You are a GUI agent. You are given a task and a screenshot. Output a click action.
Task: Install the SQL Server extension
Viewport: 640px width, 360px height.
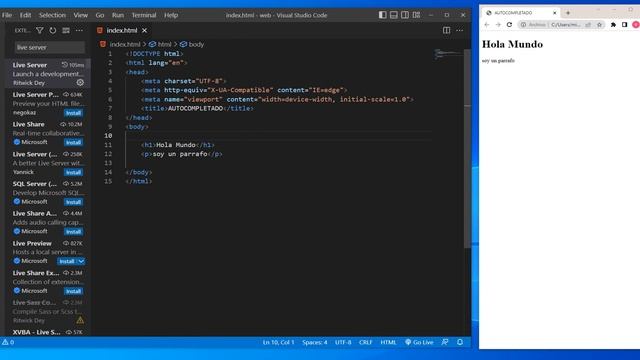pos(73,202)
